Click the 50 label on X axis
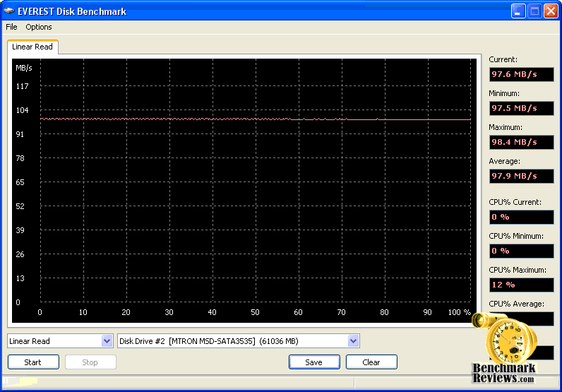562x392 pixels. click(255, 312)
